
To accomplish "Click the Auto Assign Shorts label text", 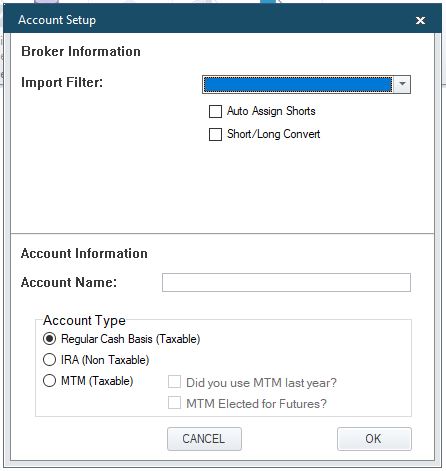I will point(271,111).
